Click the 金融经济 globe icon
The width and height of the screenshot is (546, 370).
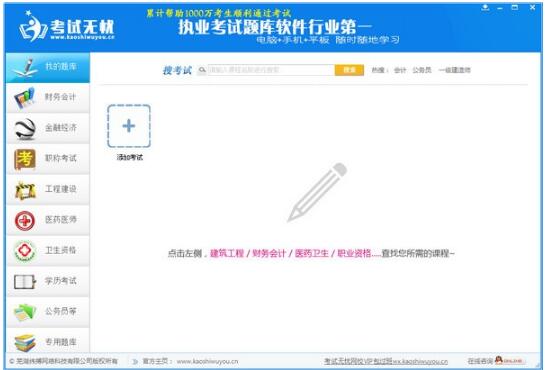25,128
